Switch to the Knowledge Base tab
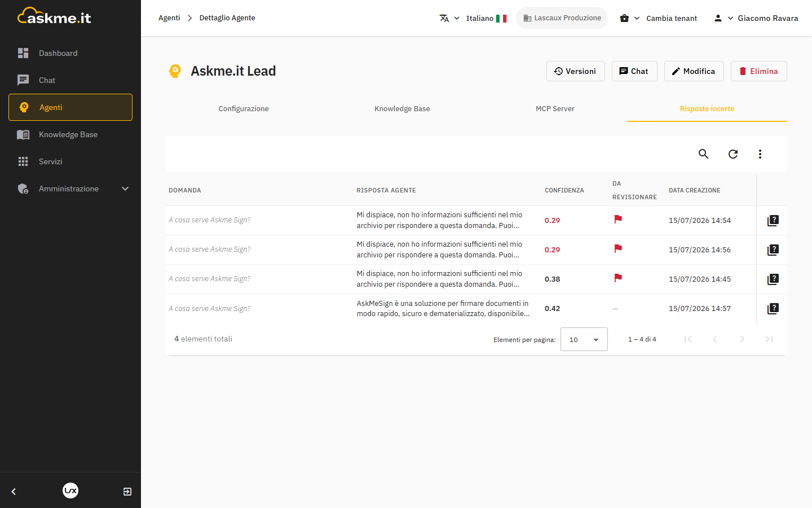This screenshot has width=812, height=508. pos(402,109)
